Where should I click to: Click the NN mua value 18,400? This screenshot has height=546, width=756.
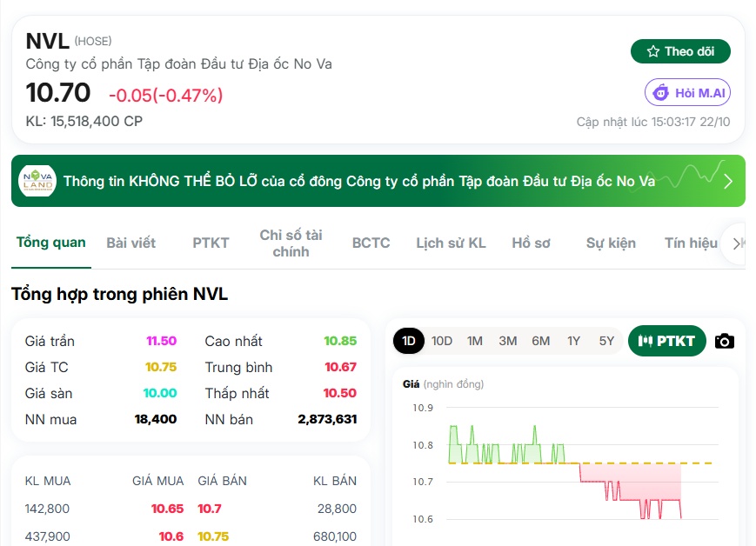(x=155, y=419)
